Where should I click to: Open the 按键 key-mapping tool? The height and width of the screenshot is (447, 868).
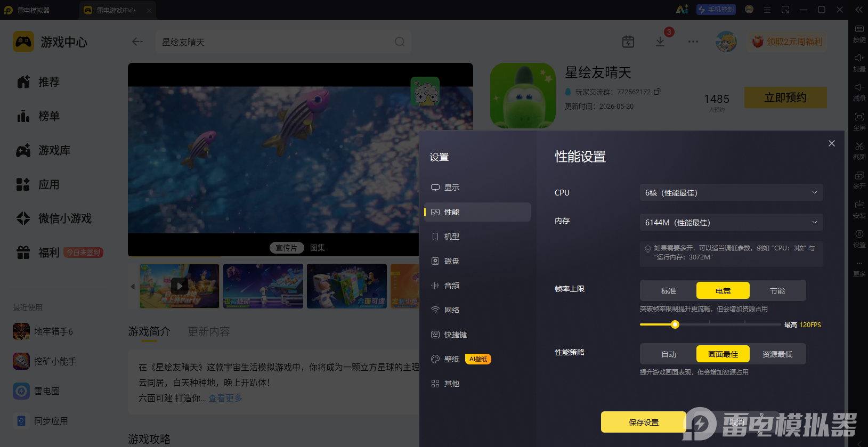859,34
